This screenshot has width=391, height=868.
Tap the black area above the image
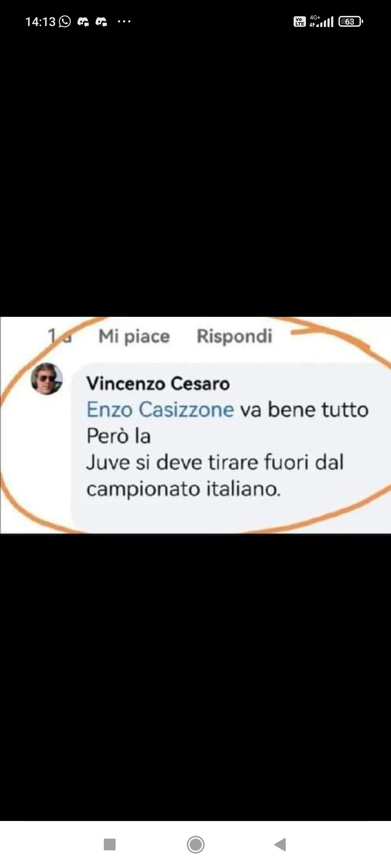click(195, 174)
